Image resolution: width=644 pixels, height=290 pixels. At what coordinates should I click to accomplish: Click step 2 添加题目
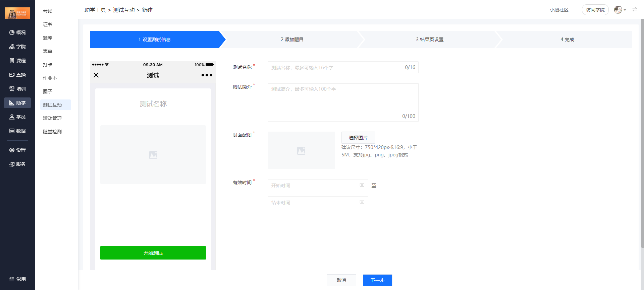(292, 40)
